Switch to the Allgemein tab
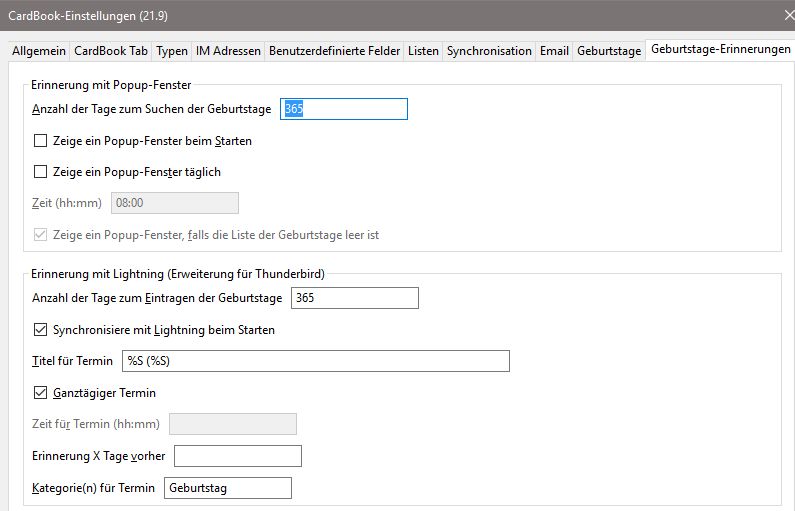Viewport: 795px width, 511px height. click(x=39, y=51)
